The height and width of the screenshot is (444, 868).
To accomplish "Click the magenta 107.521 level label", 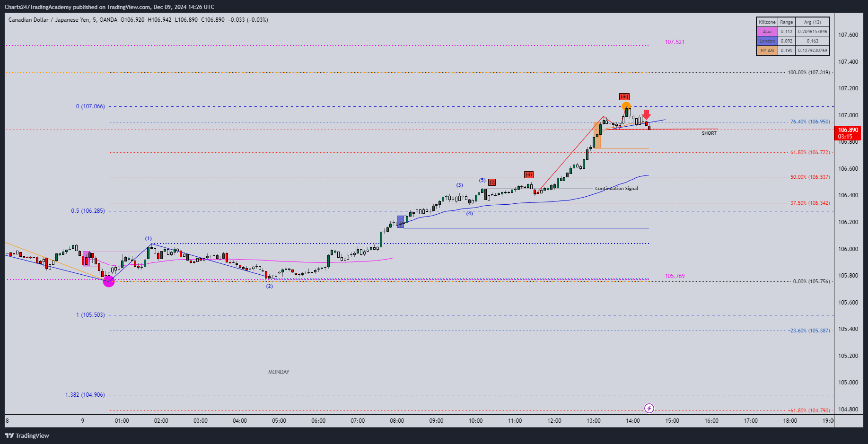I will coord(675,42).
